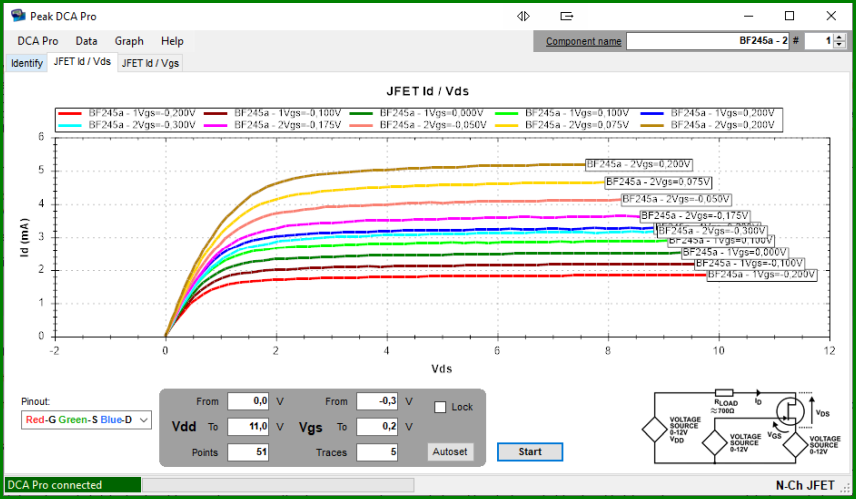
Task: Click the JFET Id / Vds chart title
Action: coord(427,91)
